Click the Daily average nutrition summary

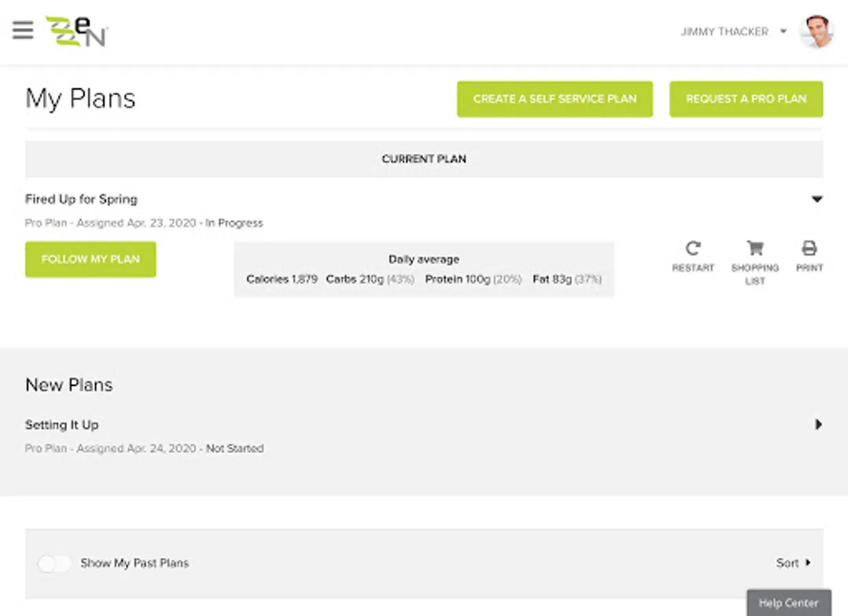(x=424, y=270)
